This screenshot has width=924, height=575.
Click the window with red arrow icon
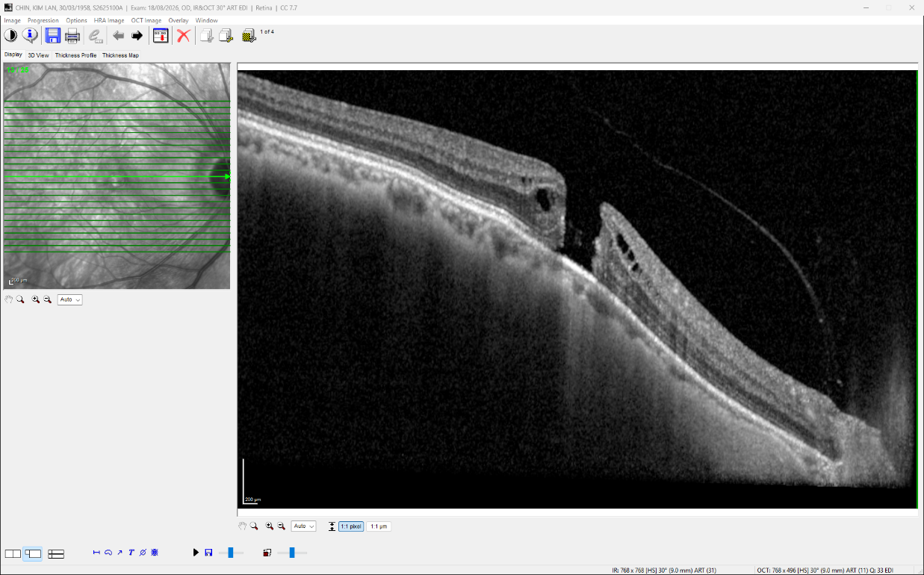pyautogui.click(x=161, y=35)
